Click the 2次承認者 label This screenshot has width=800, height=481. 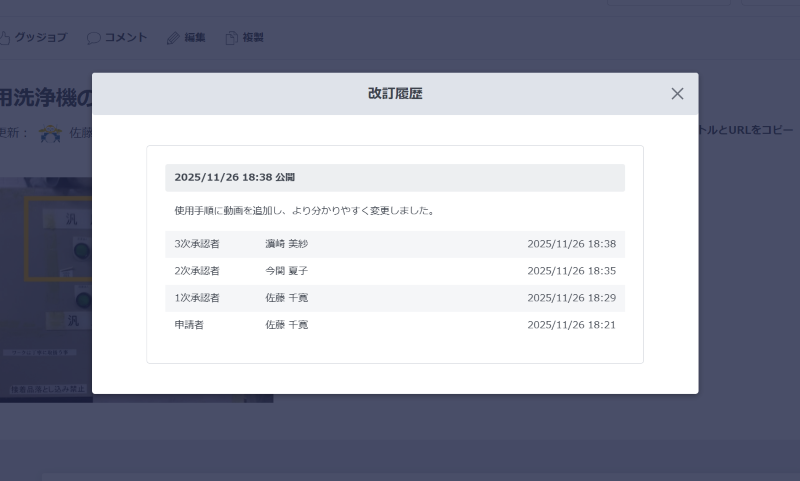[x=197, y=271]
